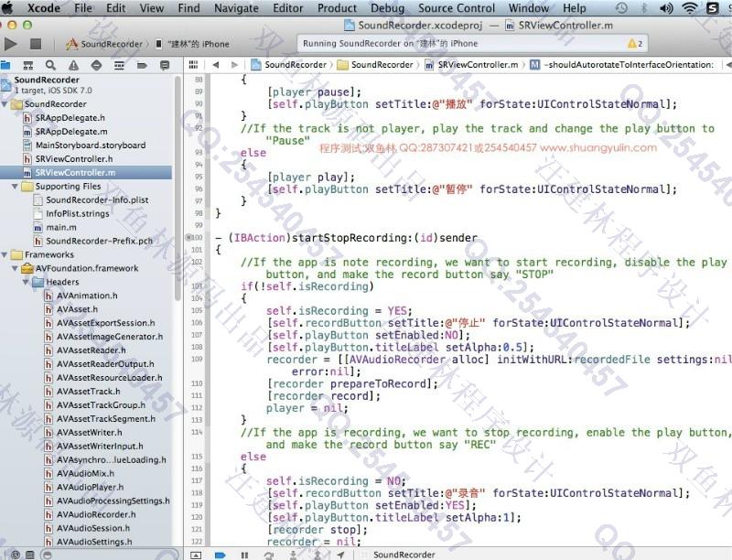
Task: Open the Edit menu
Action: [116, 8]
